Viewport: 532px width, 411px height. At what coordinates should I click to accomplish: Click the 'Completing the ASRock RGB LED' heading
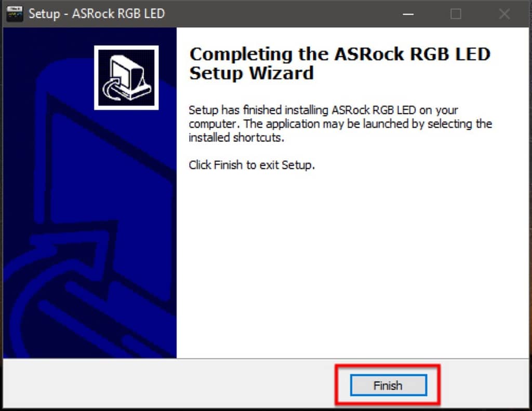340,54
